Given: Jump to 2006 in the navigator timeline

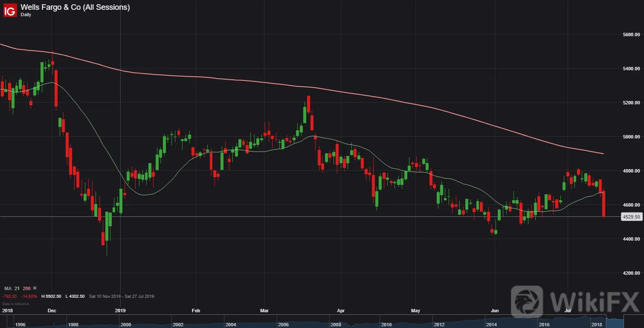Looking at the screenshot, I should pyautogui.click(x=284, y=325).
